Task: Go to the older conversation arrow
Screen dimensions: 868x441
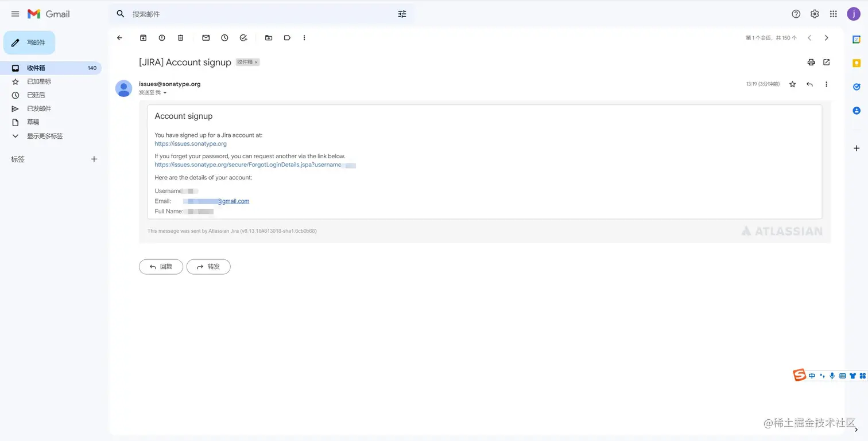Action: click(827, 38)
